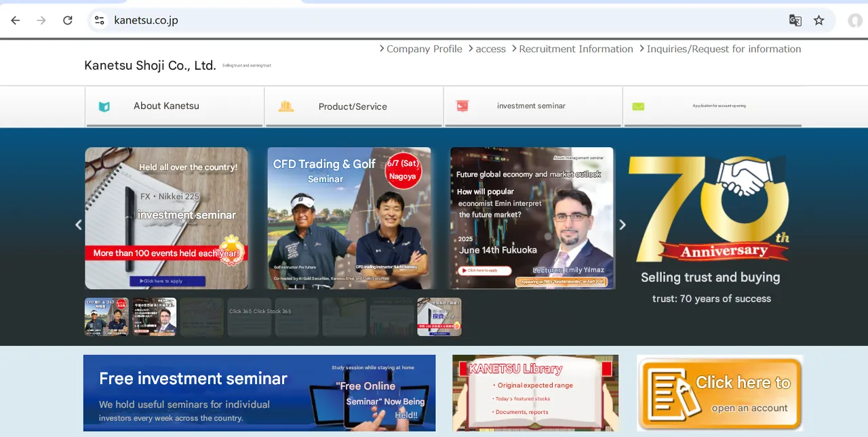Click 'Documents, reports' library item
Viewport: 868px width, 437px height.
(x=521, y=412)
